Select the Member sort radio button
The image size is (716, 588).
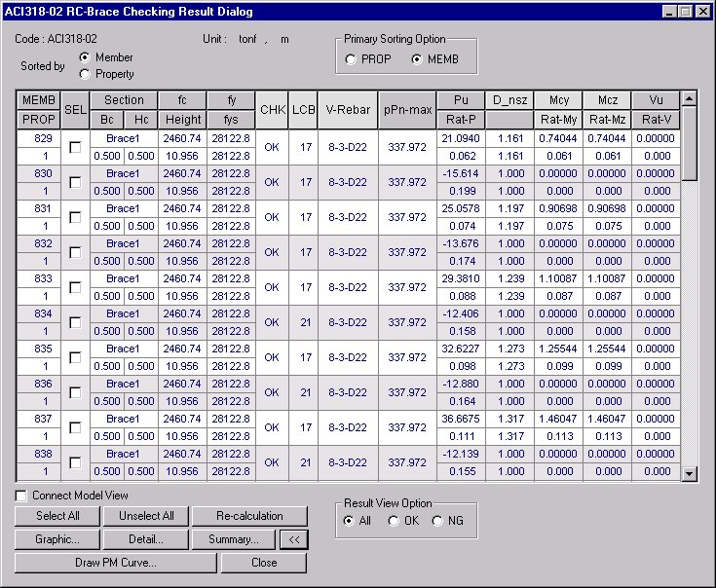click(85, 58)
